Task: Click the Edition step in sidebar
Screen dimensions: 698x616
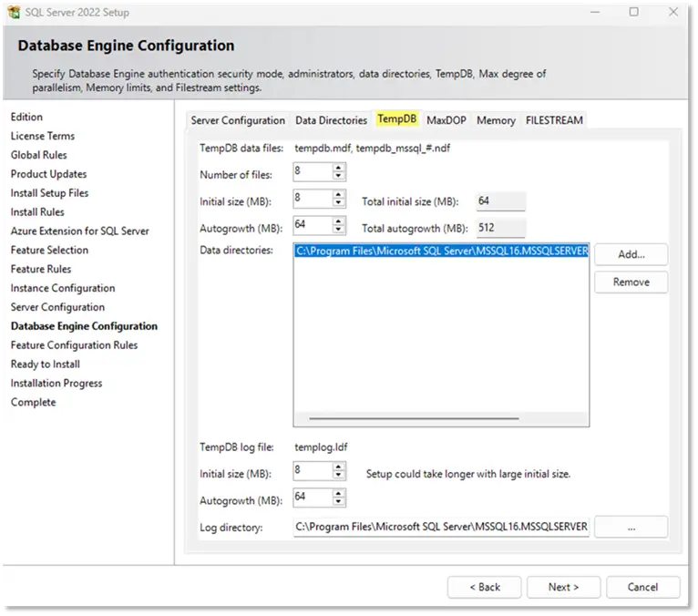Action: [x=26, y=117]
